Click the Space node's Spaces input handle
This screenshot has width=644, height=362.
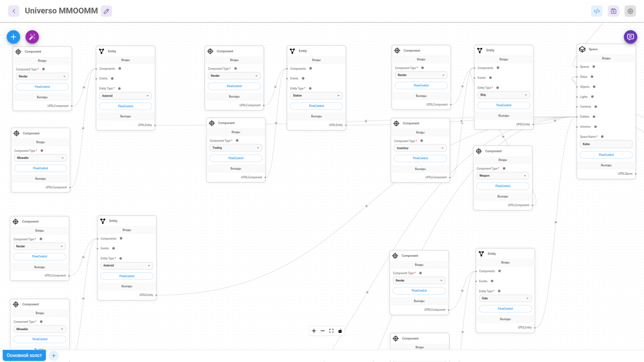click(577, 66)
